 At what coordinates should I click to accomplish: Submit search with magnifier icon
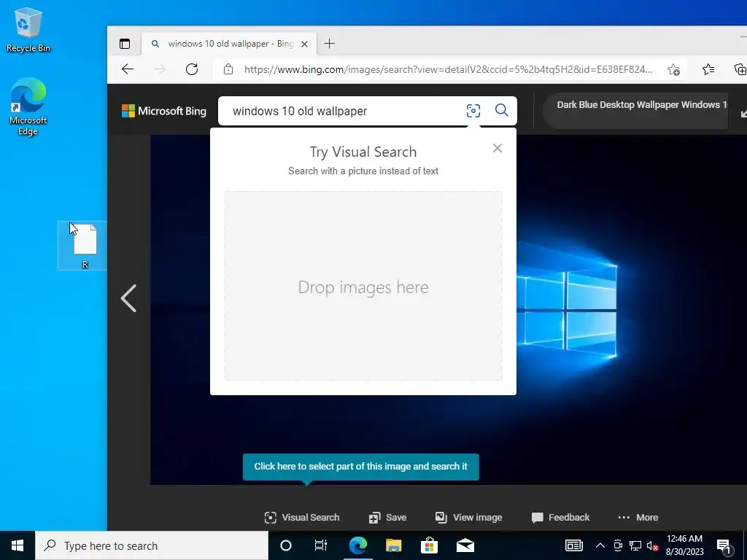pyautogui.click(x=502, y=111)
